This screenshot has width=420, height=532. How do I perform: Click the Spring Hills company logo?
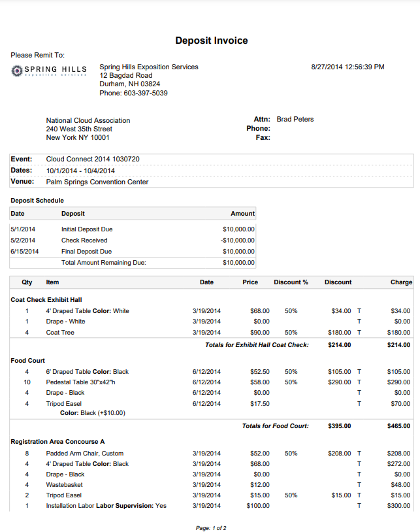click(50, 71)
